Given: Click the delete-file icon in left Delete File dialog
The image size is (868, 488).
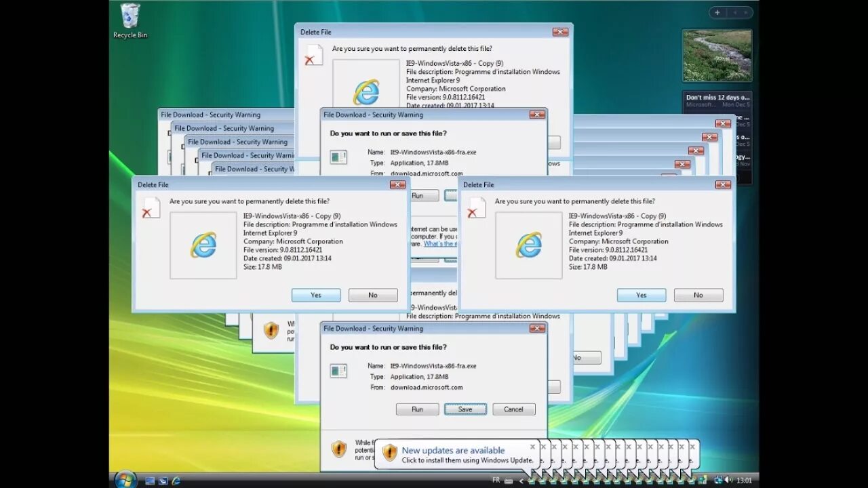Looking at the screenshot, I should (151, 207).
